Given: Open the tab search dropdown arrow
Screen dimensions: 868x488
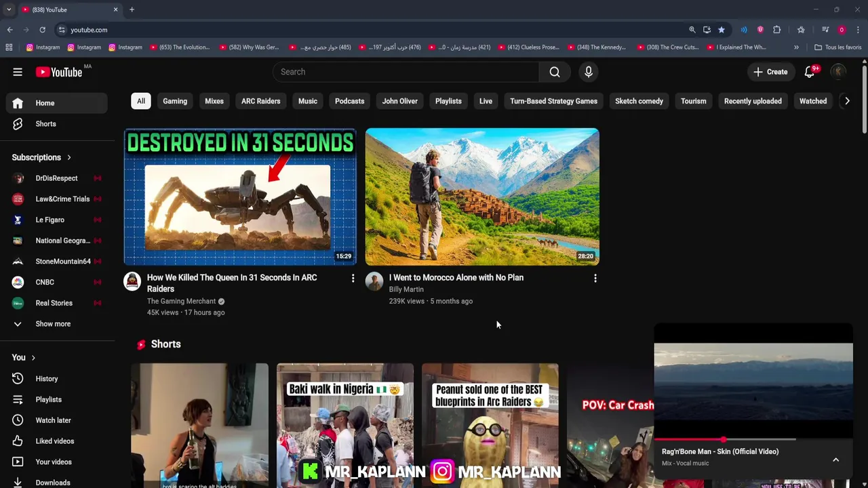Looking at the screenshot, I should pyautogui.click(x=9, y=9).
